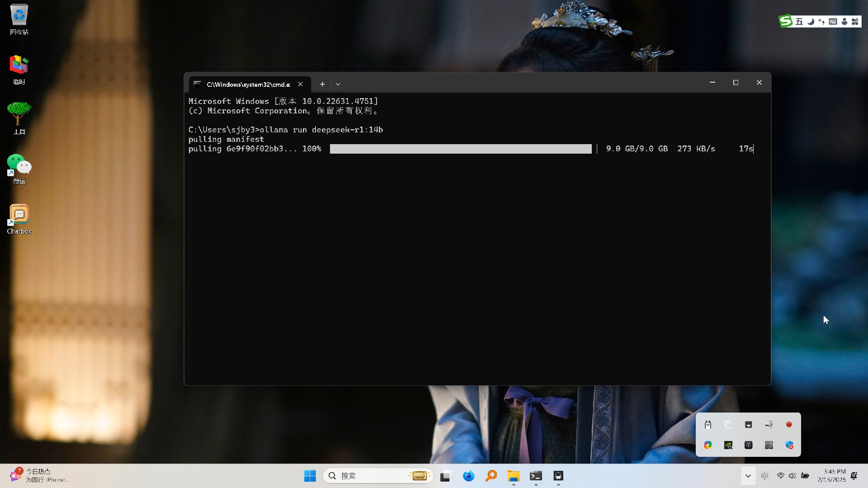
Task: Click the Sogou input method logo
Action: pyautogui.click(x=786, y=21)
